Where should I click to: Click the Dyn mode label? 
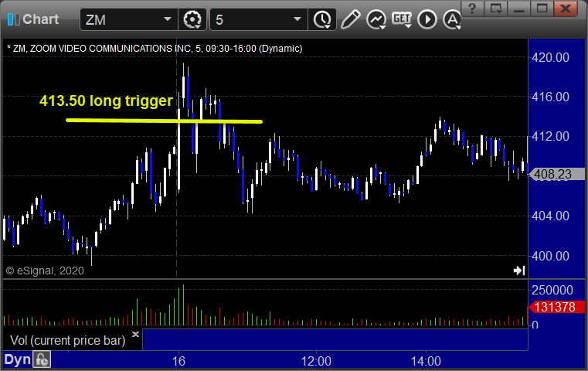[x=17, y=359]
